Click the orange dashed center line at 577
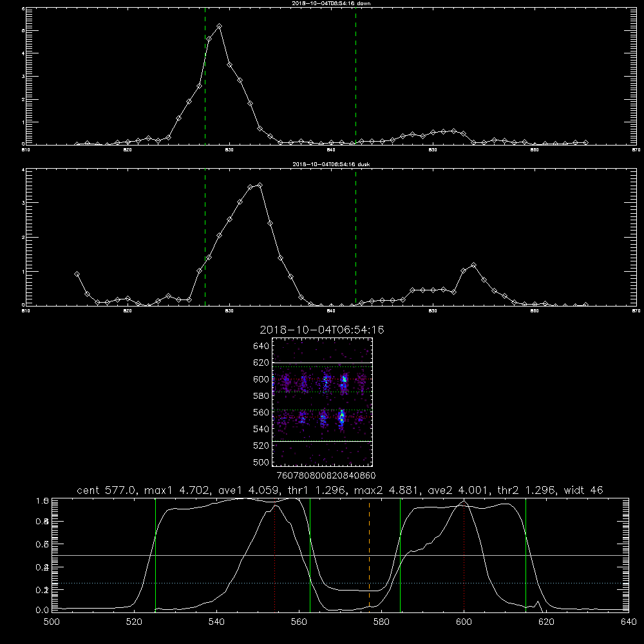The width and height of the screenshot is (644, 644). coord(369,554)
